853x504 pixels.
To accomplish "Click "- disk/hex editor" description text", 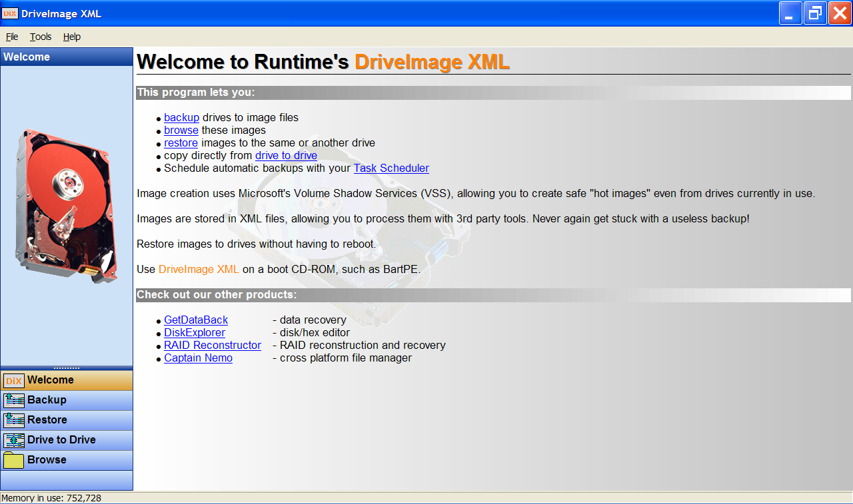I will point(311,333).
